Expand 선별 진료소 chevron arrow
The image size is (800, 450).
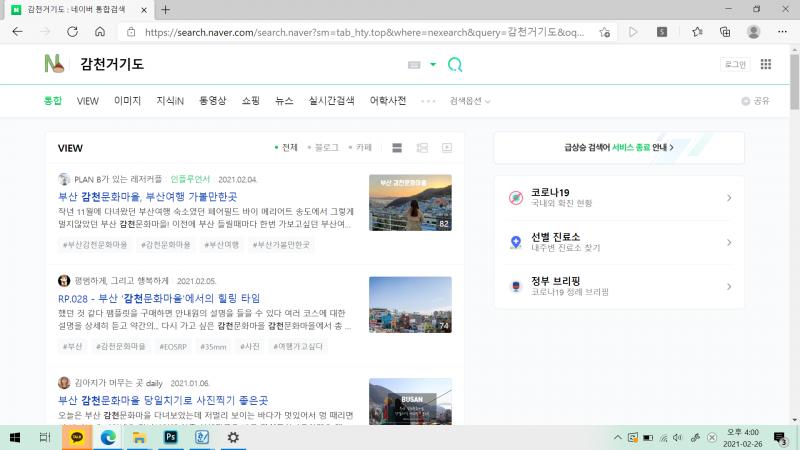729,242
